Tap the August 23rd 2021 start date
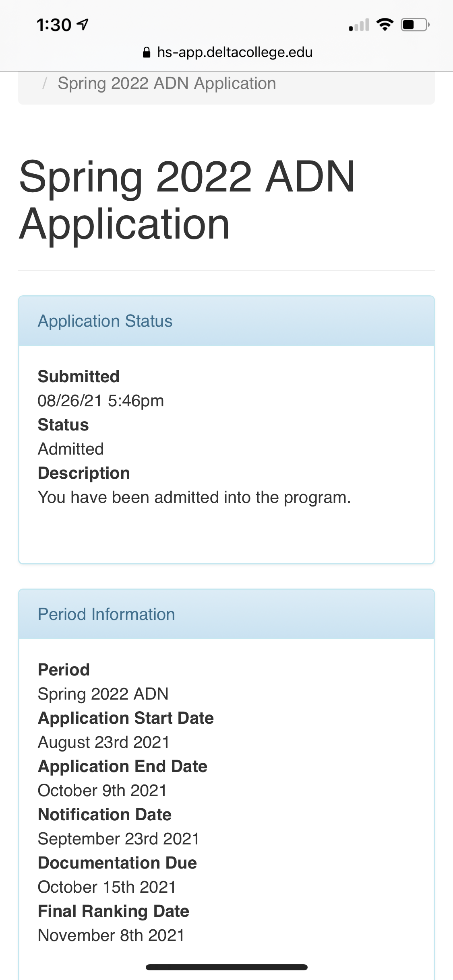Viewport: 453px width, 980px height. tap(103, 742)
